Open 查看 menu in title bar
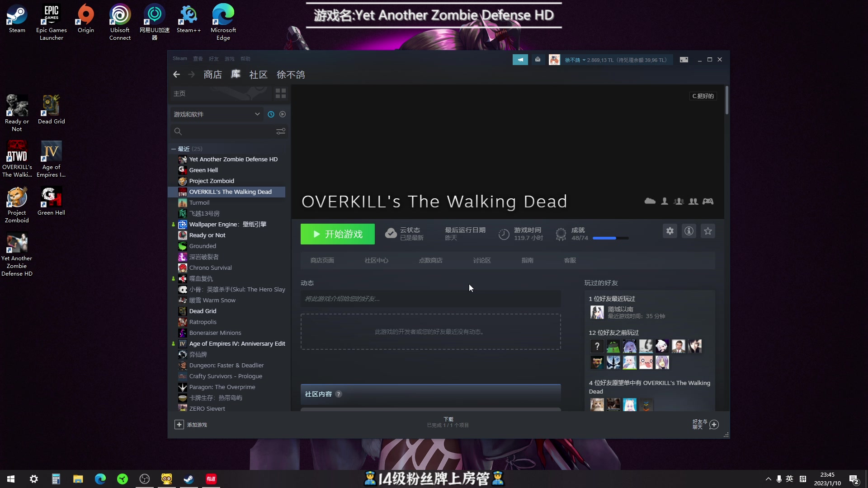The image size is (868, 488). point(198,59)
